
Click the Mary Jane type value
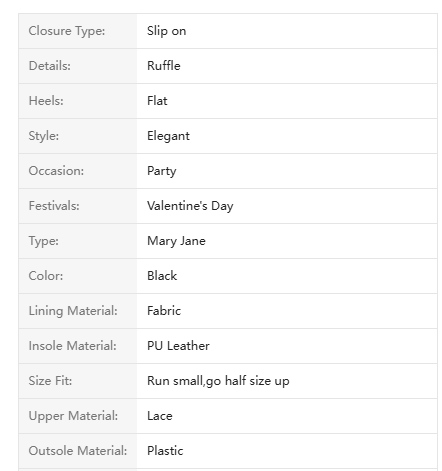click(x=176, y=241)
